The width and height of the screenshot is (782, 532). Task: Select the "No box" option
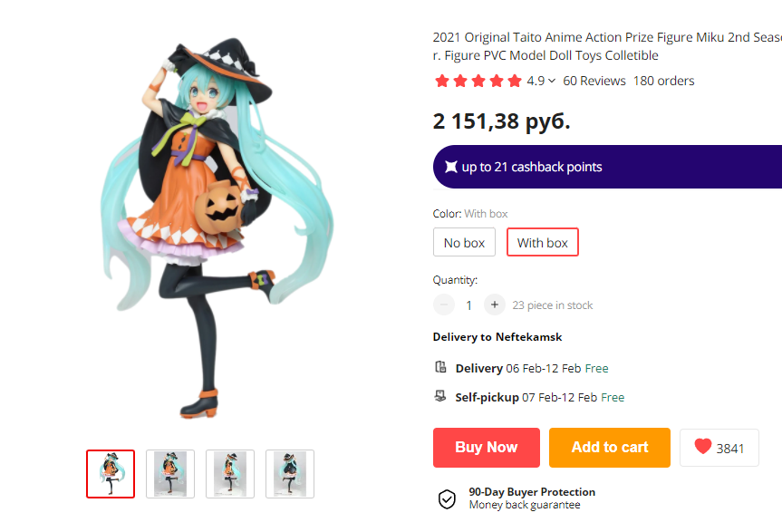coord(464,242)
